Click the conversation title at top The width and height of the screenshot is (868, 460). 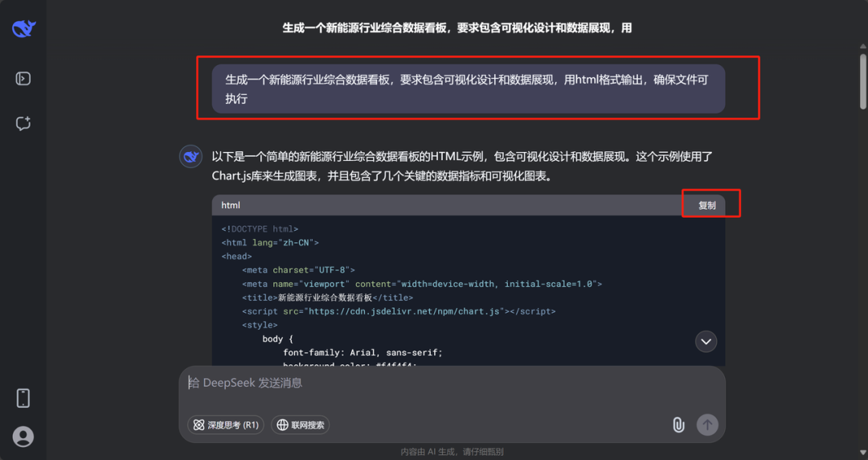click(457, 28)
